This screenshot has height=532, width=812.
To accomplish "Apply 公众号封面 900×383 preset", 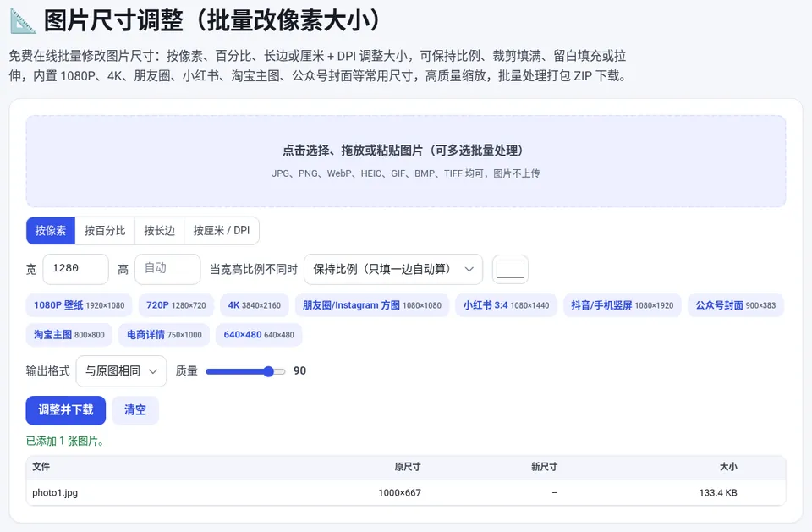I will tap(735, 305).
